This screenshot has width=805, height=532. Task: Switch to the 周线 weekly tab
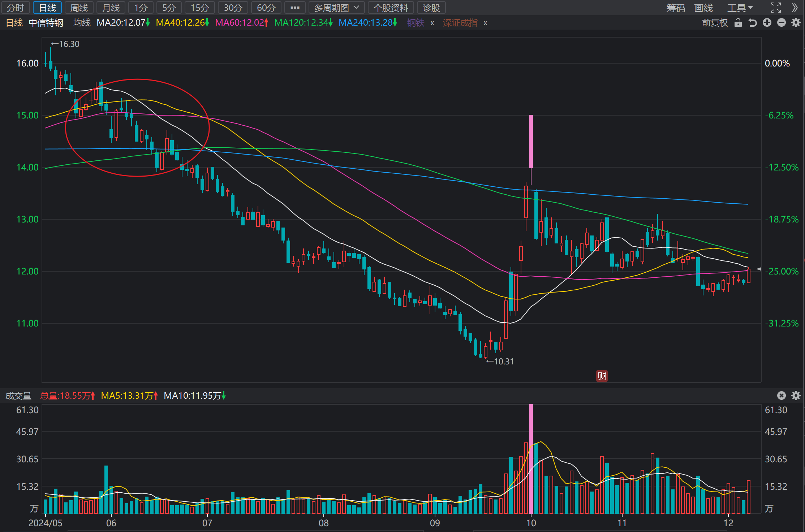coord(79,8)
